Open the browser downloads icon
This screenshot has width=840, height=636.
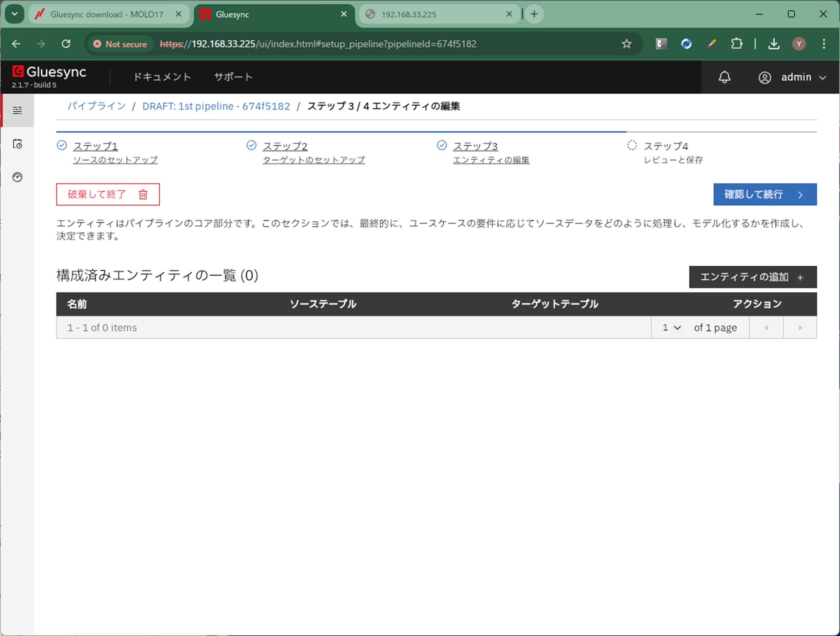(x=774, y=44)
